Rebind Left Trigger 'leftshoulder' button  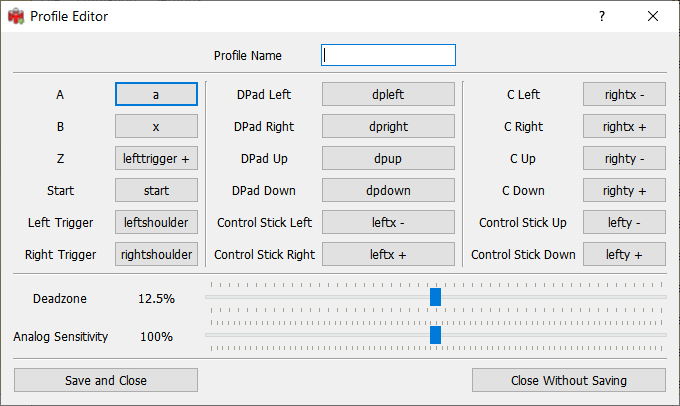click(x=156, y=222)
